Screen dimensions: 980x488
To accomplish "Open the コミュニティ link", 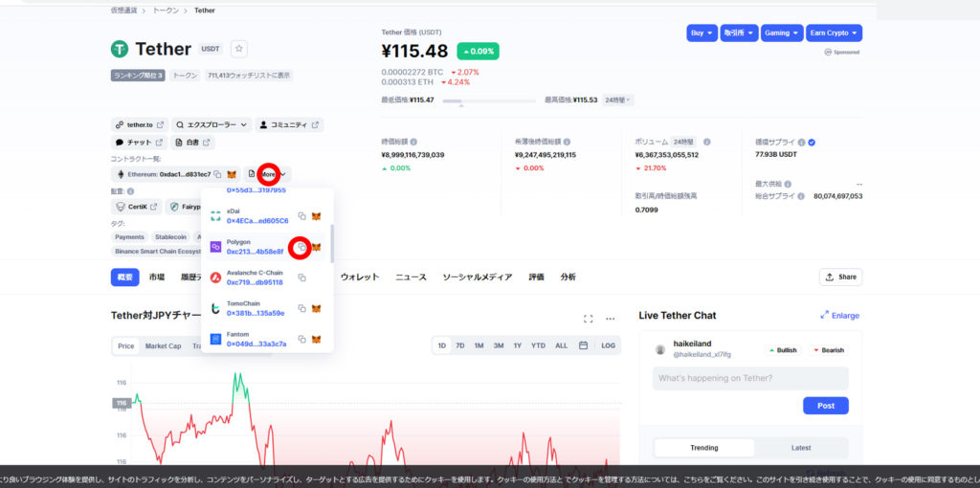I will [x=289, y=125].
